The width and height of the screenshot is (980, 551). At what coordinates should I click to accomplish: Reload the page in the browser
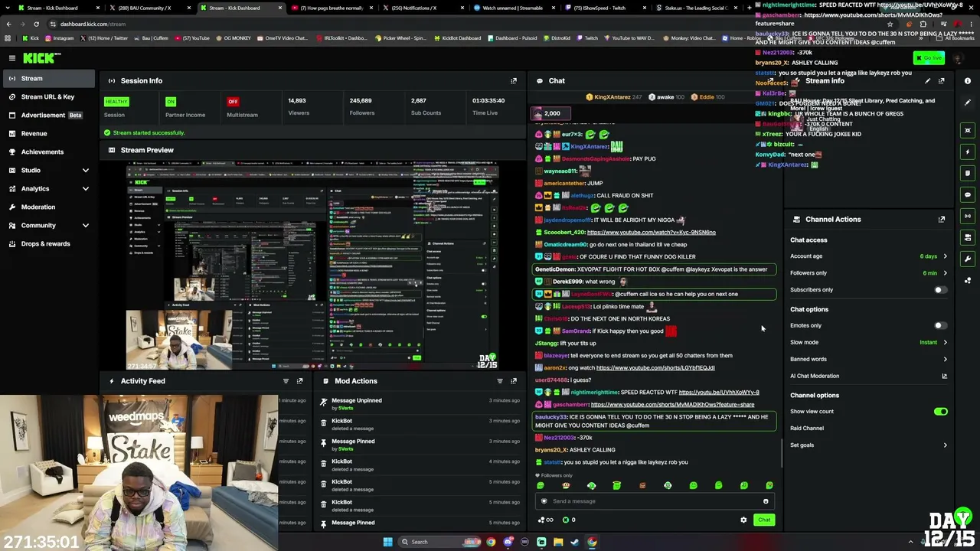[x=35, y=24]
